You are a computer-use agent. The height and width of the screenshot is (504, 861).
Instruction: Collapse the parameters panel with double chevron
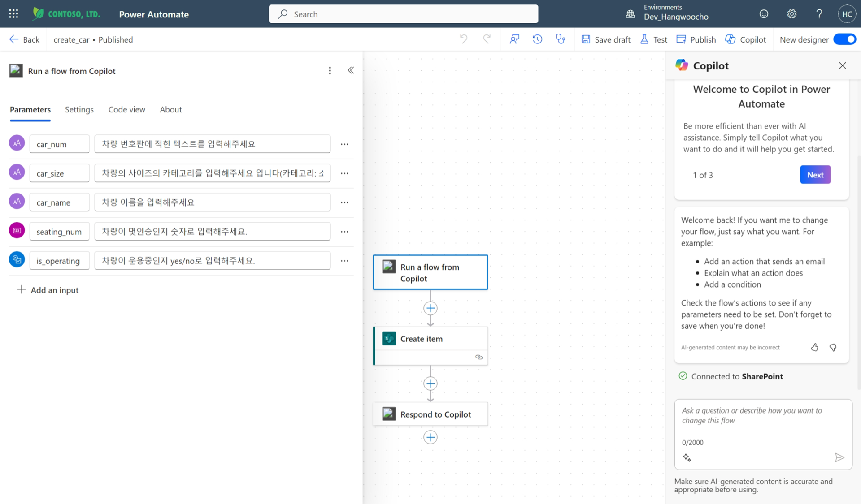coord(351,70)
